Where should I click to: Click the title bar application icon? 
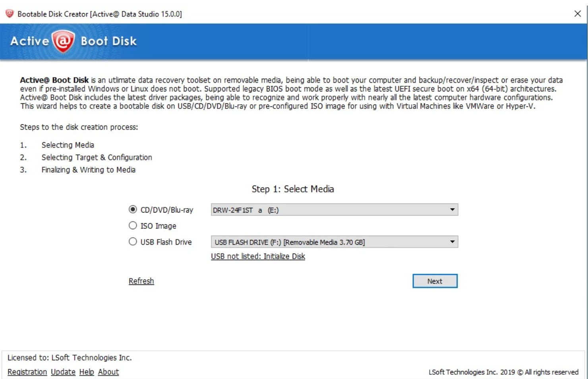coord(10,14)
